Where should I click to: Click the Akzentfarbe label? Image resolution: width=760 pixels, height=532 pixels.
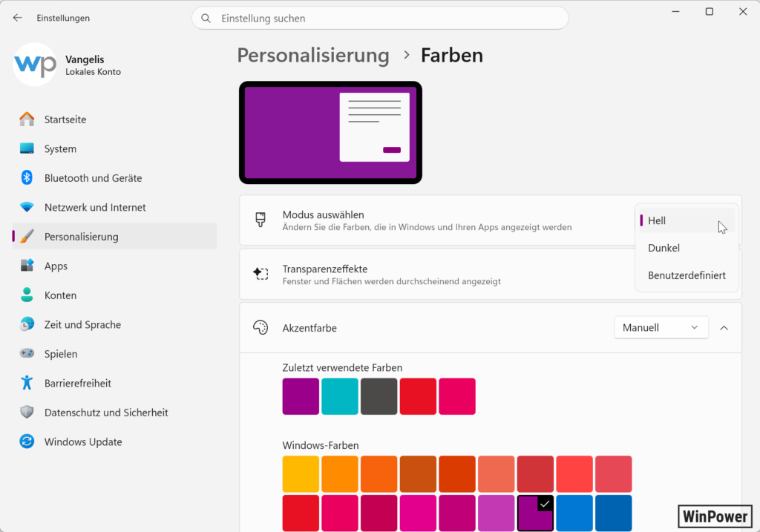(x=309, y=328)
